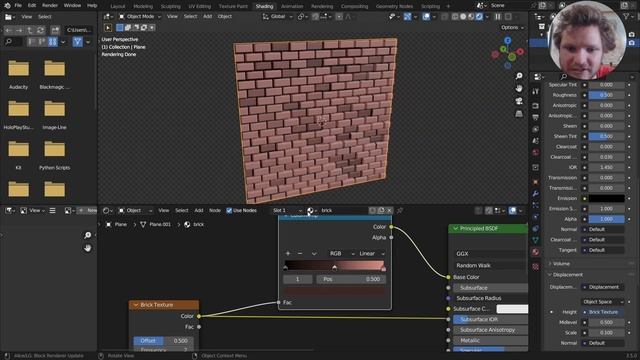
Task: Open the Modifier properties wrench tab
Action: (x=536, y=194)
